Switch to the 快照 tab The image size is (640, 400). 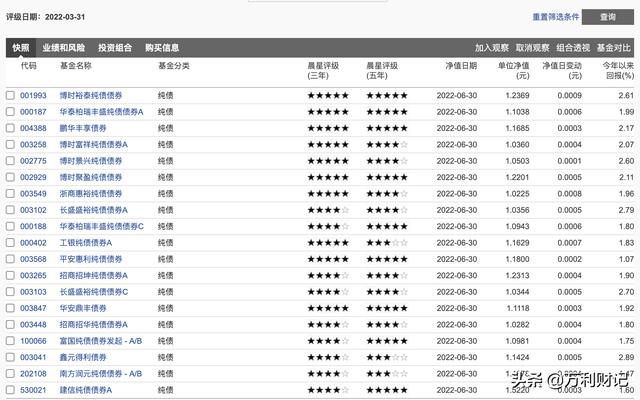[x=21, y=48]
